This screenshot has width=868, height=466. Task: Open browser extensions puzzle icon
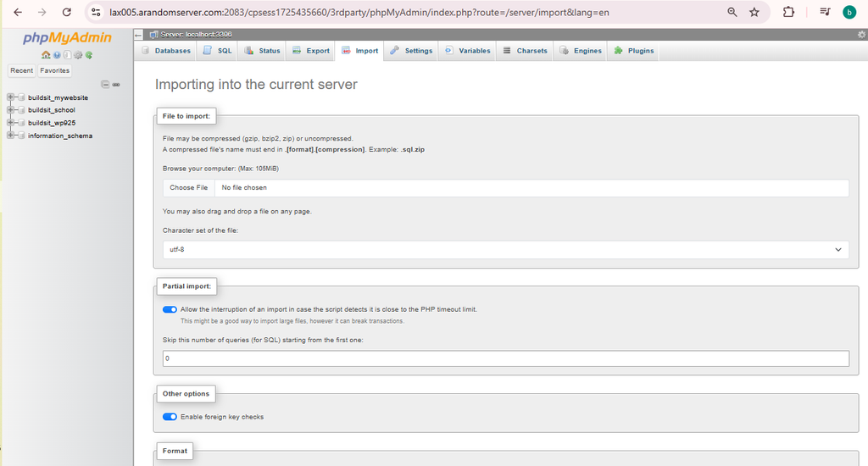(788, 12)
